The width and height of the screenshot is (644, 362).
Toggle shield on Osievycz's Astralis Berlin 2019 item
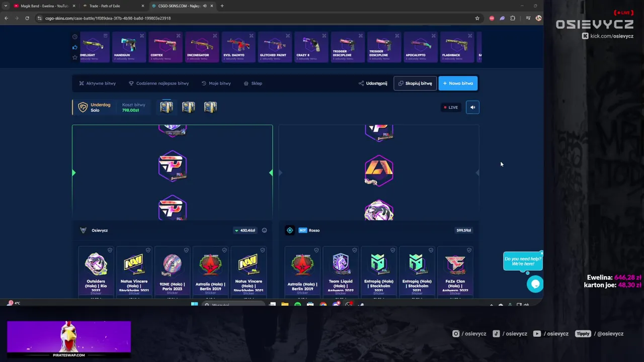pos(224,250)
